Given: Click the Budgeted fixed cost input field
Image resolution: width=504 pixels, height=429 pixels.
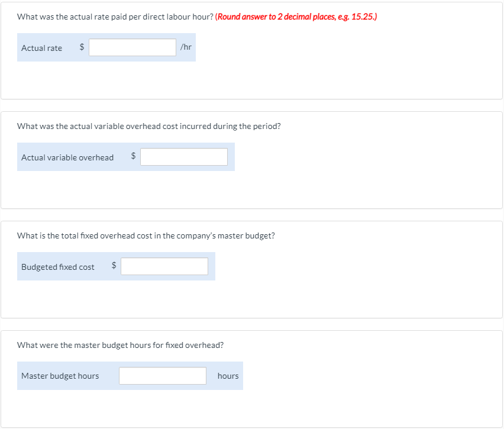Looking at the screenshot, I should [x=164, y=266].
